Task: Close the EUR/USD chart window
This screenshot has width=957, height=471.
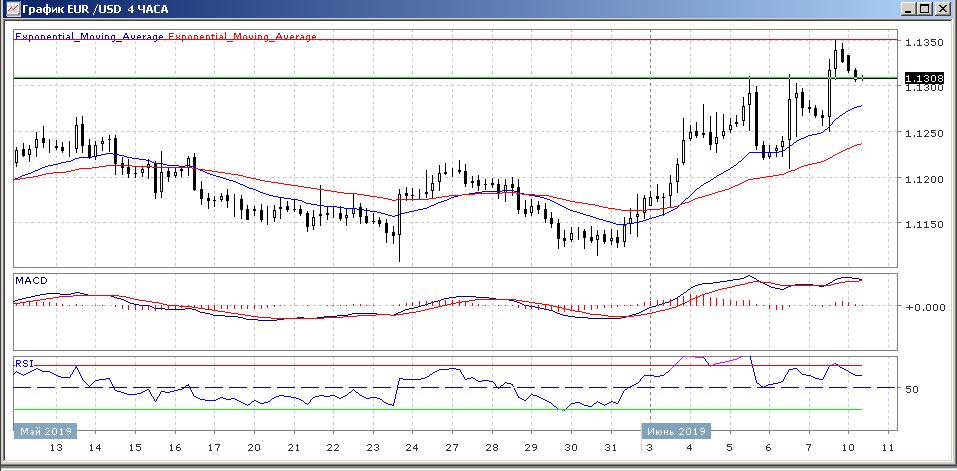Action: click(942, 9)
